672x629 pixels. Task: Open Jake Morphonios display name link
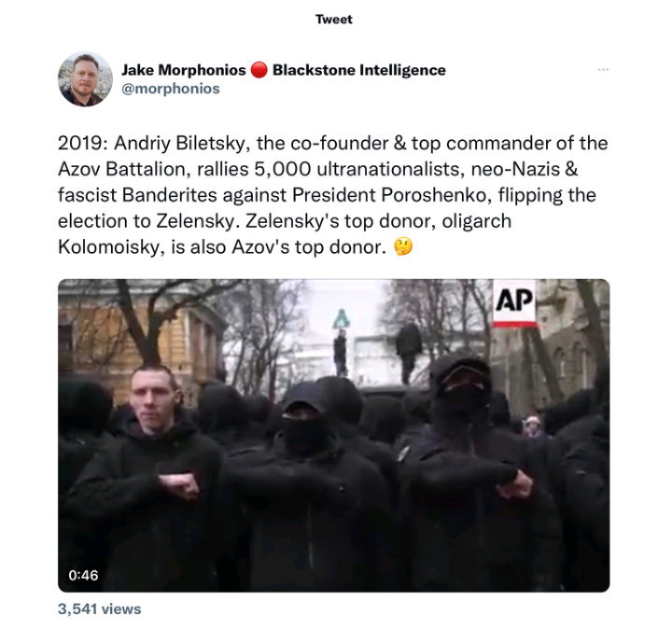(184, 70)
